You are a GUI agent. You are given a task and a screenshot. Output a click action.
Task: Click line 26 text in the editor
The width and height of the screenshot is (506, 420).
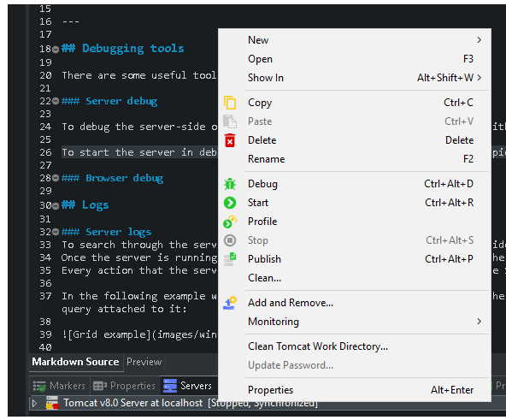point(139,152)
